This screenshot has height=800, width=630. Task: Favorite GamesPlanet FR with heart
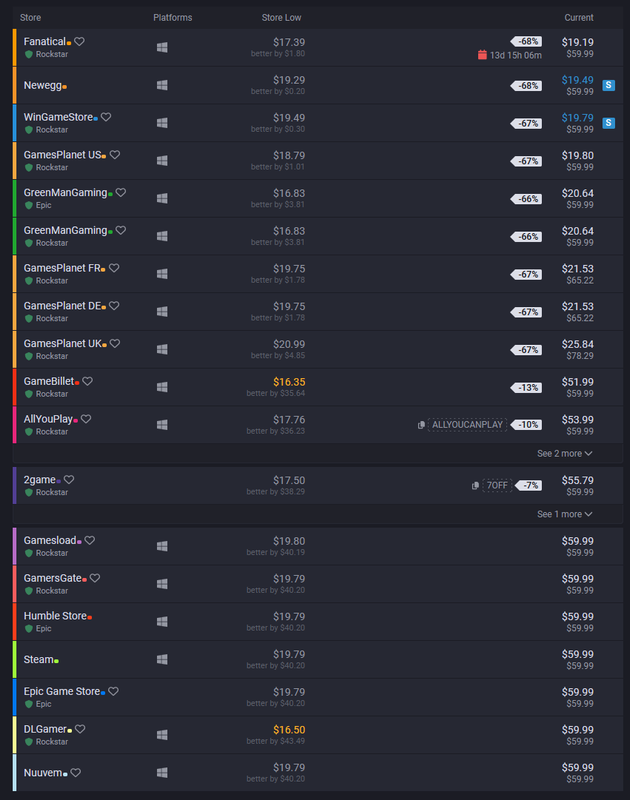tap(114, 268)
